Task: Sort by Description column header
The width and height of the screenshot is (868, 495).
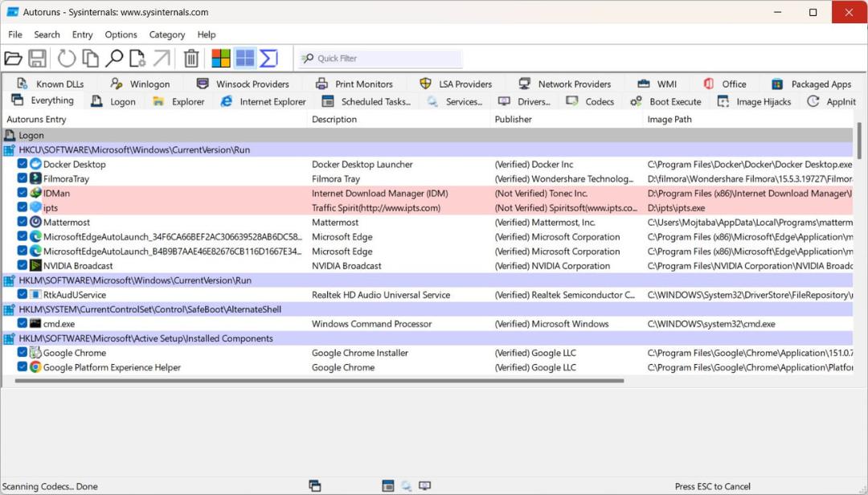Action: 399,119
